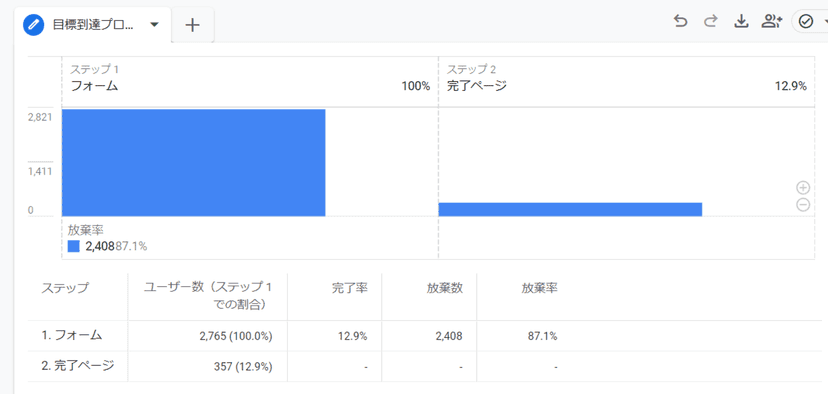This screenshot has height=394, width=828.
Task: Click the 放棄数 column header
Action: (445, 288)
